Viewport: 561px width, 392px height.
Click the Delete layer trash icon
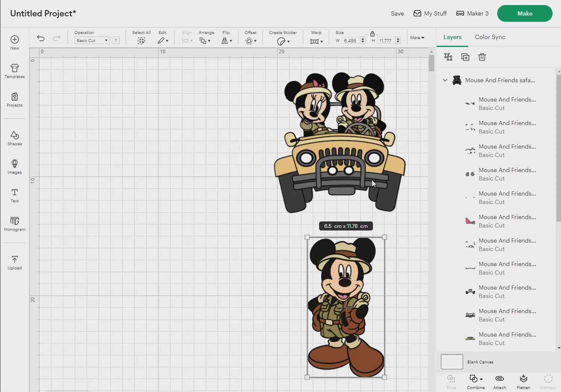tap(482, 57)
